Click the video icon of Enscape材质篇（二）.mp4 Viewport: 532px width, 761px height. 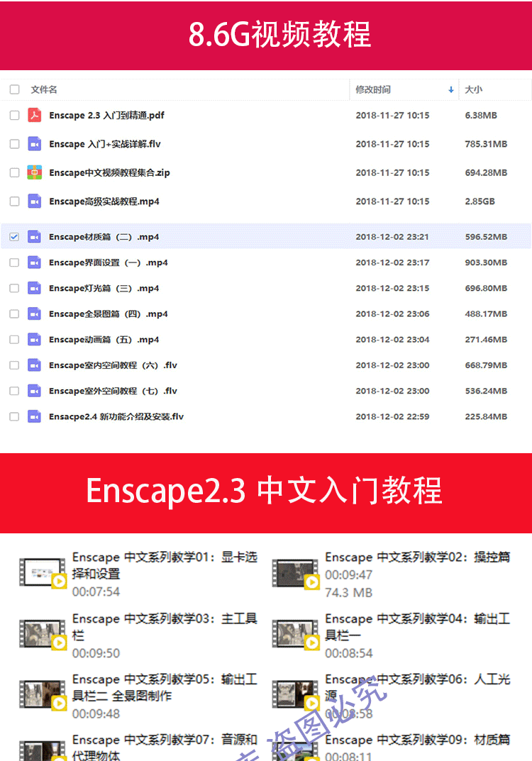(35, 237)
